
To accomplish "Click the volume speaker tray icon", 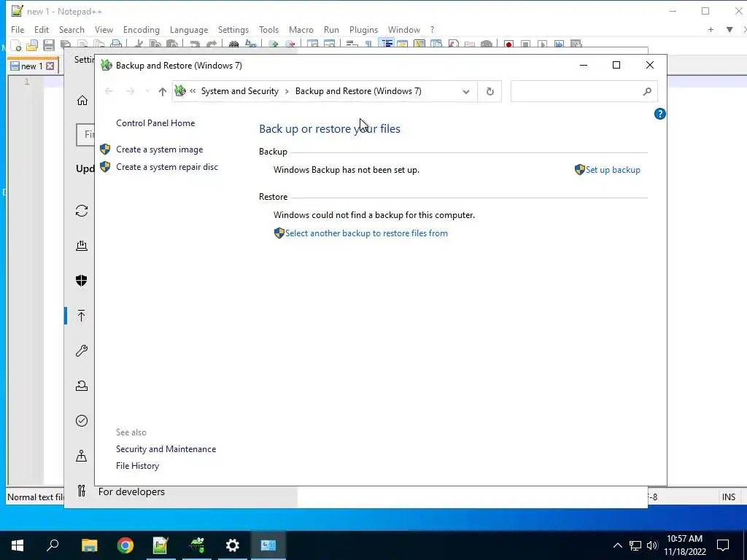I will tap(651, 545).
